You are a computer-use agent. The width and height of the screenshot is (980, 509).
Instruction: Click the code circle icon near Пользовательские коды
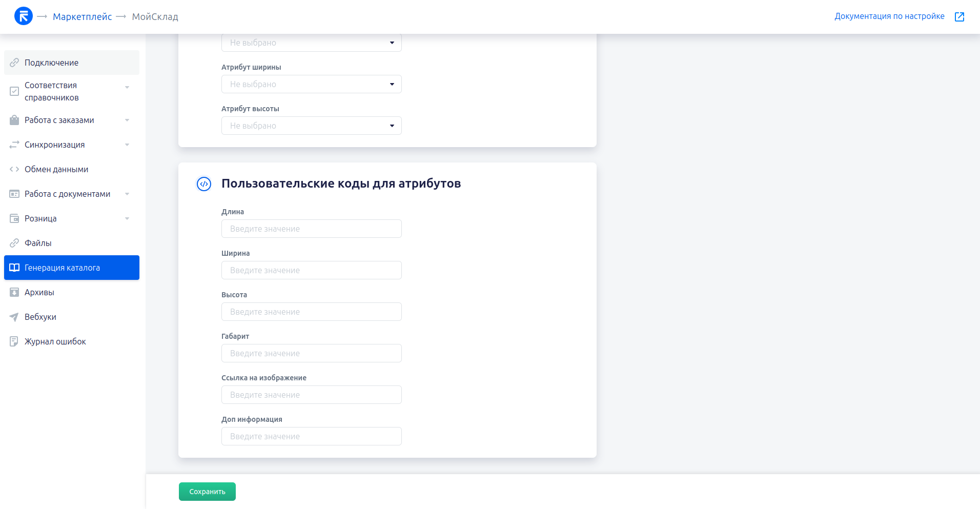click(x=204, y=184)
